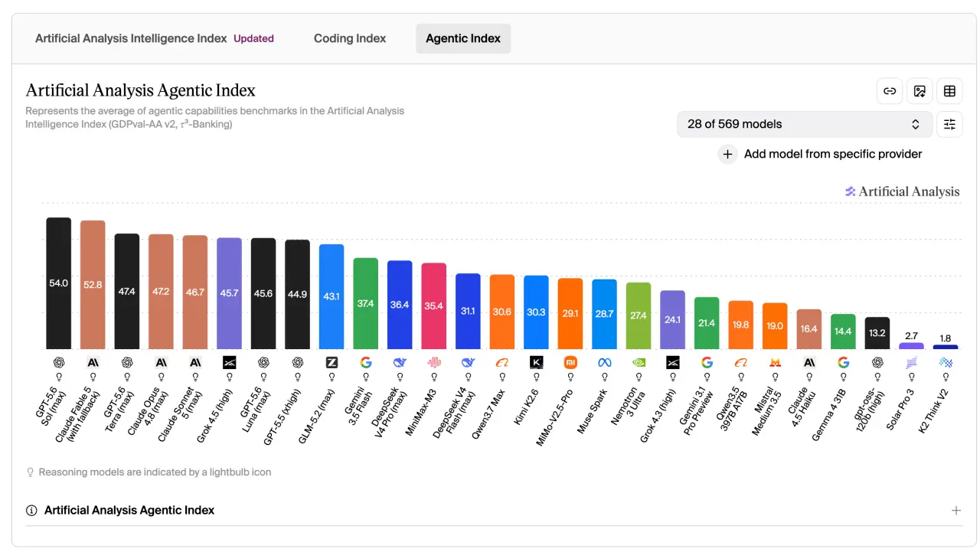Click the MiniMax waveform logo under MiniMax-M3
The height and width of the screenshot is (552, 980).
[433, 362]
